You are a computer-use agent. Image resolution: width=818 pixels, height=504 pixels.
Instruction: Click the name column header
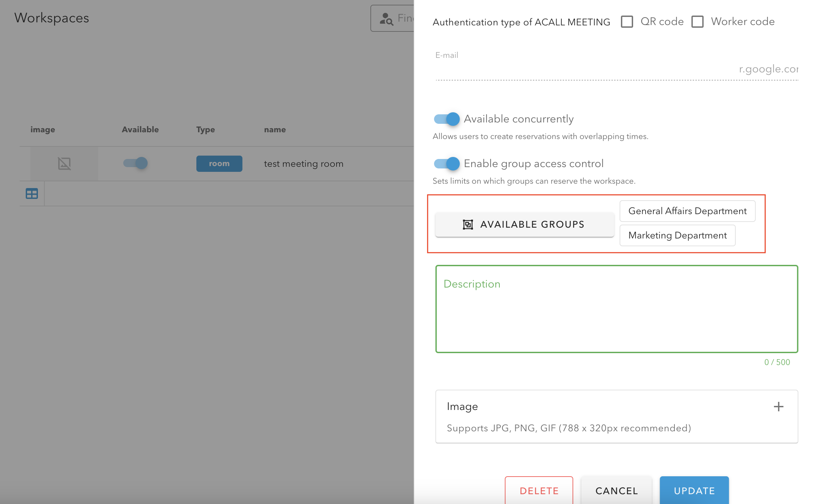(275, 130)
